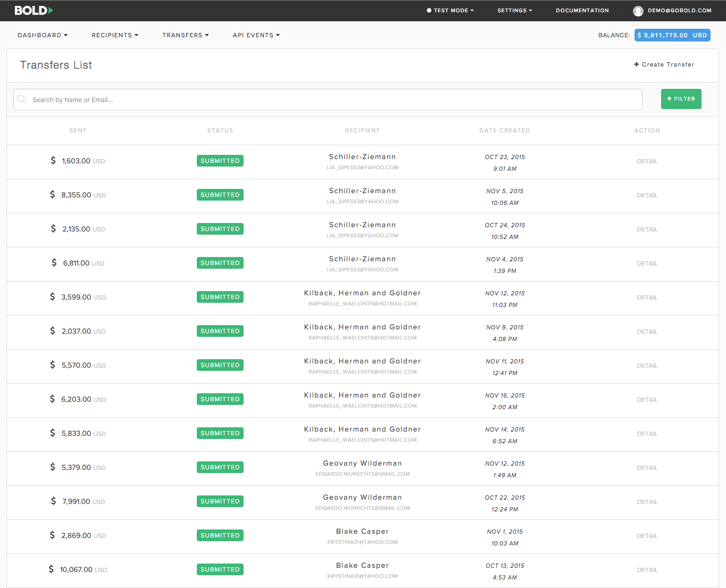Click the date Oct 24, 2015
726x588 pixels.
(505, 225)
